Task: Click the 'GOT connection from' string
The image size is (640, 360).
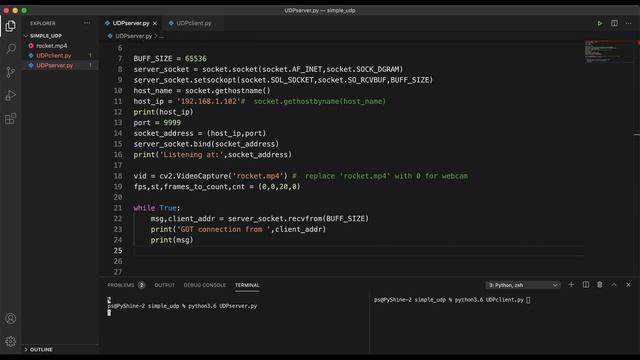Action: pos(224,229)
